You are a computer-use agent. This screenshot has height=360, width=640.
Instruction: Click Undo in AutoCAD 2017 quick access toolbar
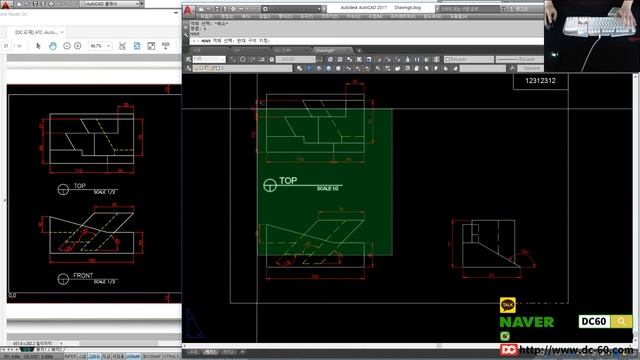tap(242, 9)
